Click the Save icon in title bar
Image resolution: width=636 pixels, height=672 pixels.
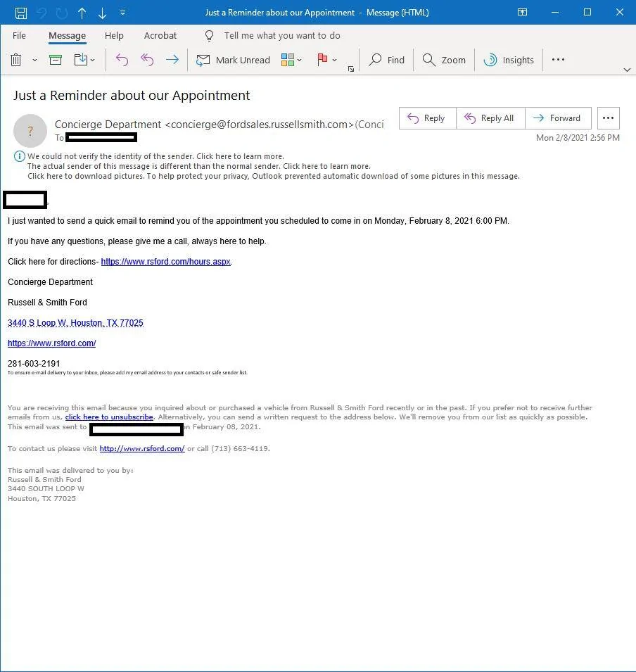point(20,13)
